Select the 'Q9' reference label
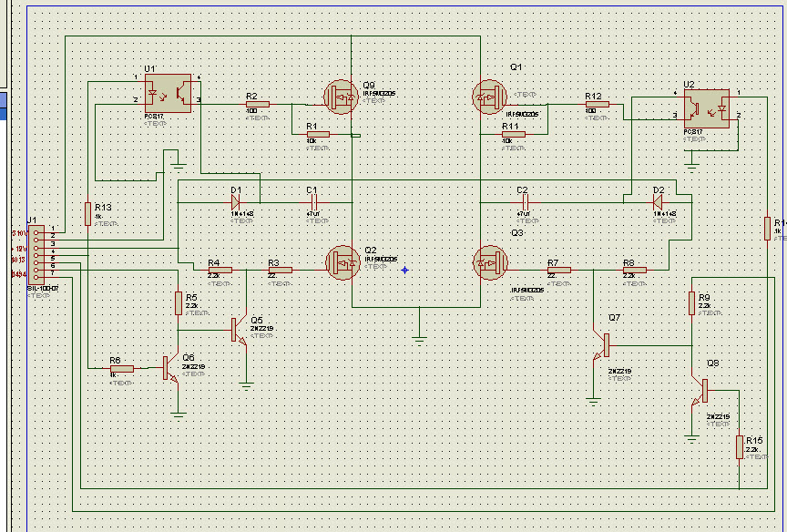Viewport: 787px width, 532px height. coord(369,86)
